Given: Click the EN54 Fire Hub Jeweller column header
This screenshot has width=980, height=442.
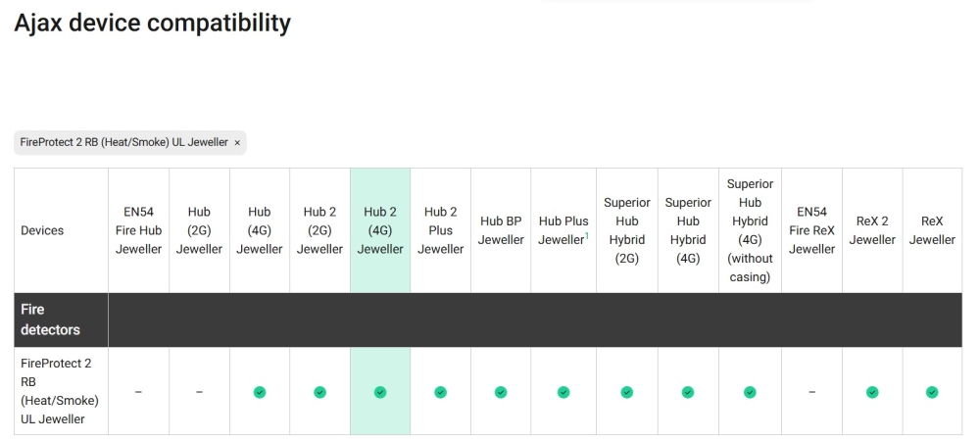Looking at the screenshot, I should point(138,230).
